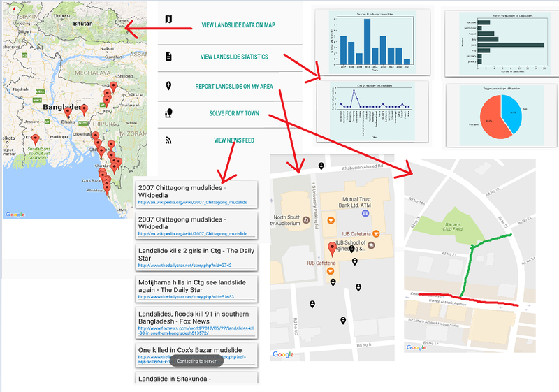The height and width of the screenshot is (392, 559).
Task: Click the RSS feed icon
Action: click(x=168, y=140)
